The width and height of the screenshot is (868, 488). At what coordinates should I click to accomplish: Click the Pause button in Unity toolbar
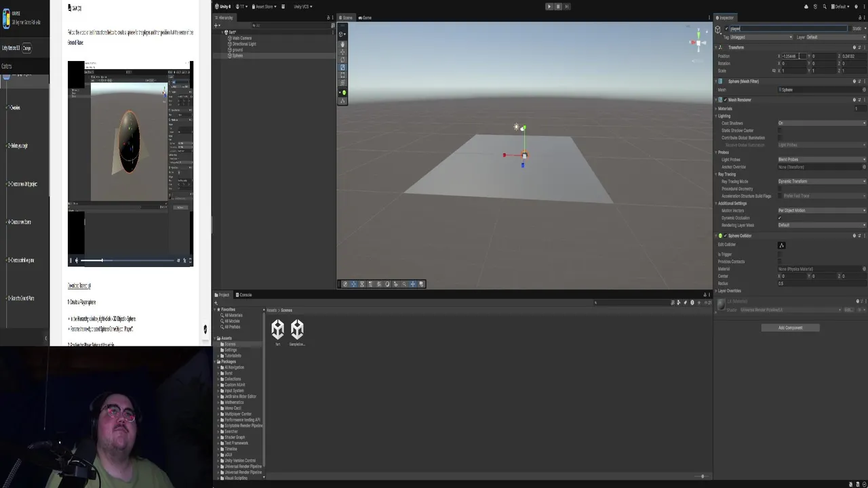pos(558,6)
